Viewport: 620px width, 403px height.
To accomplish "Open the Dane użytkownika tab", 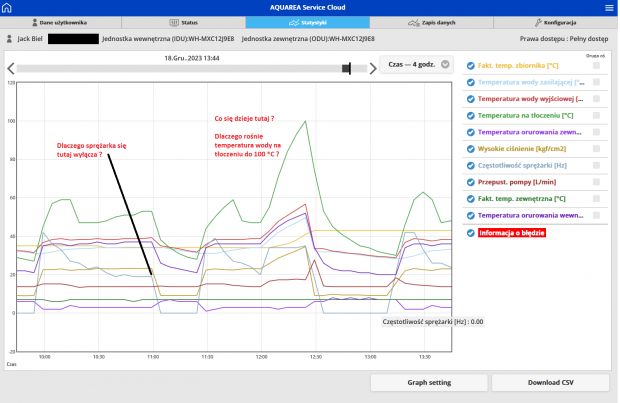I will [59, 22].
